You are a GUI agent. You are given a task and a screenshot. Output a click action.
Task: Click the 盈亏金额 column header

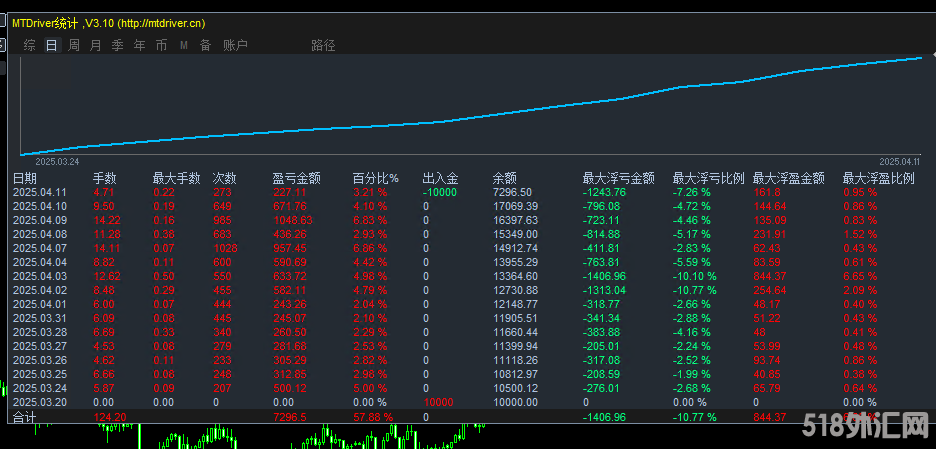coord(296,179)
